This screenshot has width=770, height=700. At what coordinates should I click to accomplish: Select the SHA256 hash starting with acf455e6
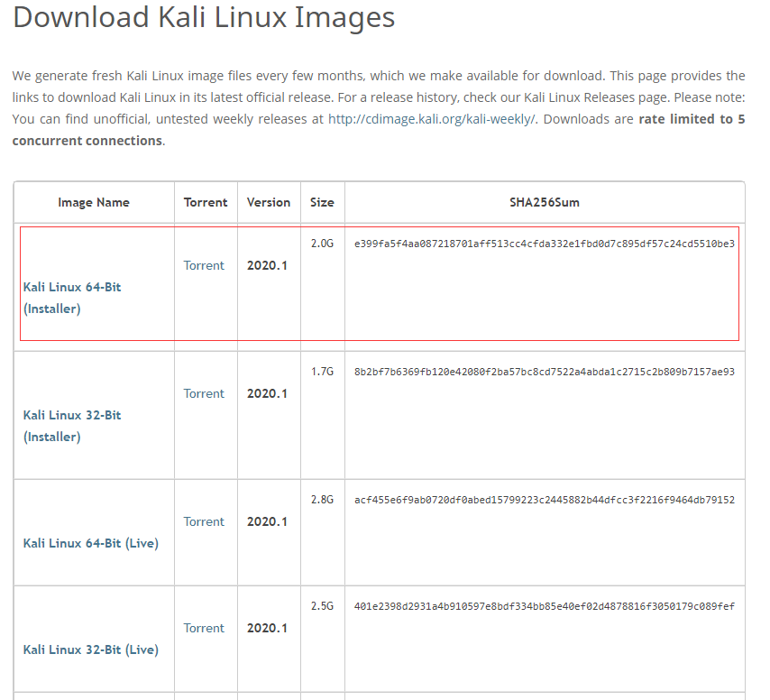pyautogui.click(x=545, y=500)
